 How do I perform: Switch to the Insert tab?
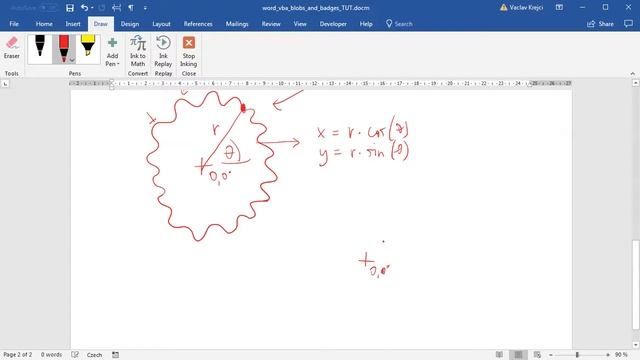[73, 24]
